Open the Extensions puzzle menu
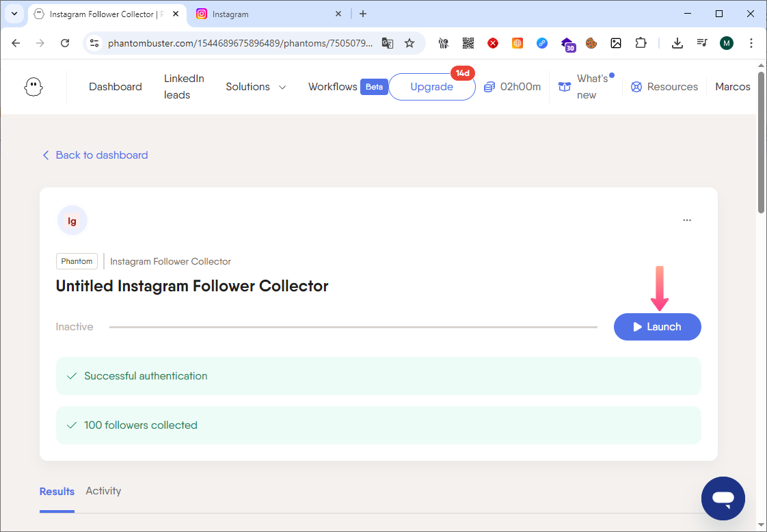Image resolution: width=767 pixels, height=532 pixels. [641, 43]
